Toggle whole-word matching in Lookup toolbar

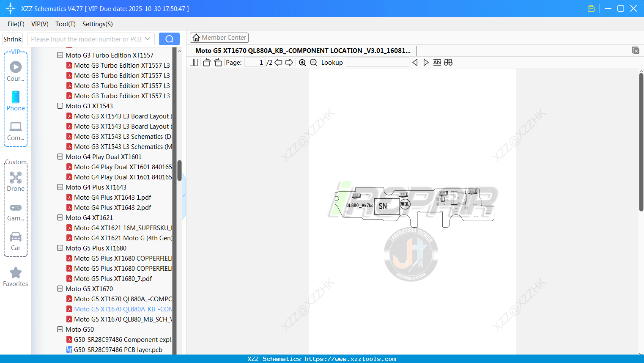coord(448,62)
